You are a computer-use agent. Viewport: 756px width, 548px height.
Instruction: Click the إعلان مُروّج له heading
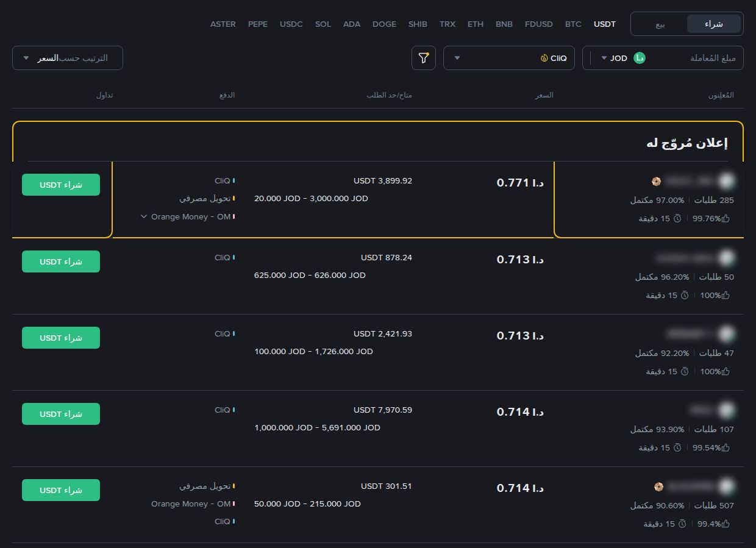click(x=686, y=143)
